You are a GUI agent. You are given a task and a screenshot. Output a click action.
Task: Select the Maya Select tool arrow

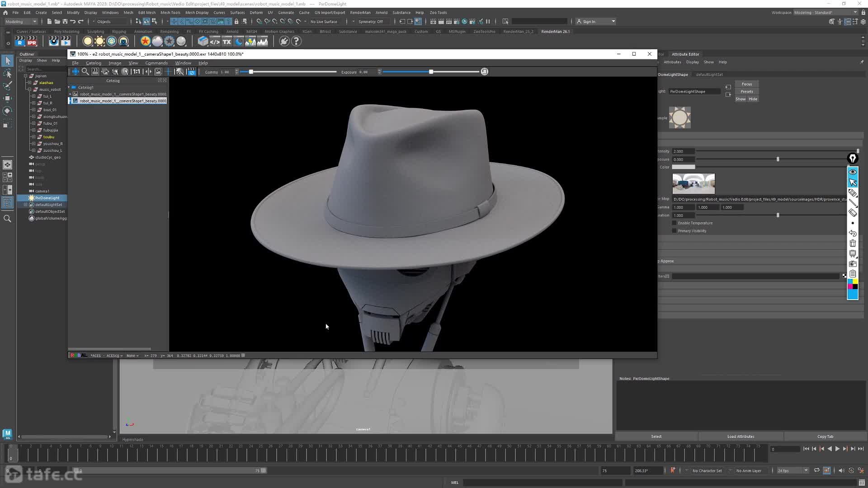[8, 61]
